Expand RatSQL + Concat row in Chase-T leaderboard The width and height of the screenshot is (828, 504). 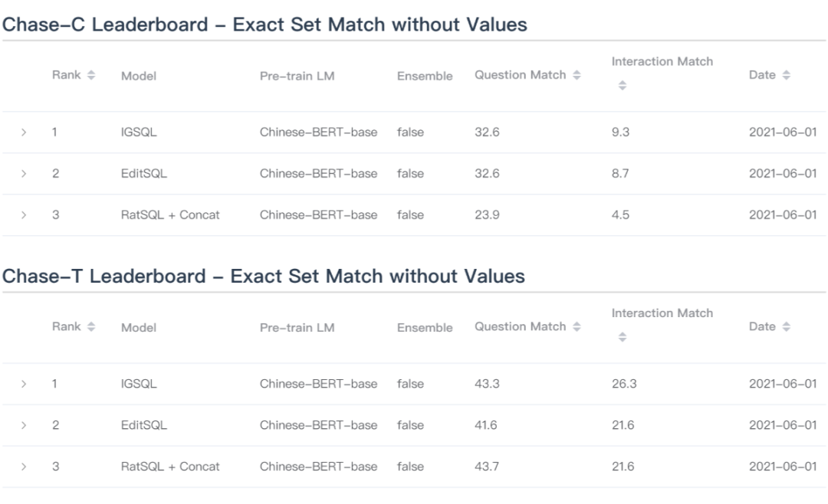tap(24, 466)
